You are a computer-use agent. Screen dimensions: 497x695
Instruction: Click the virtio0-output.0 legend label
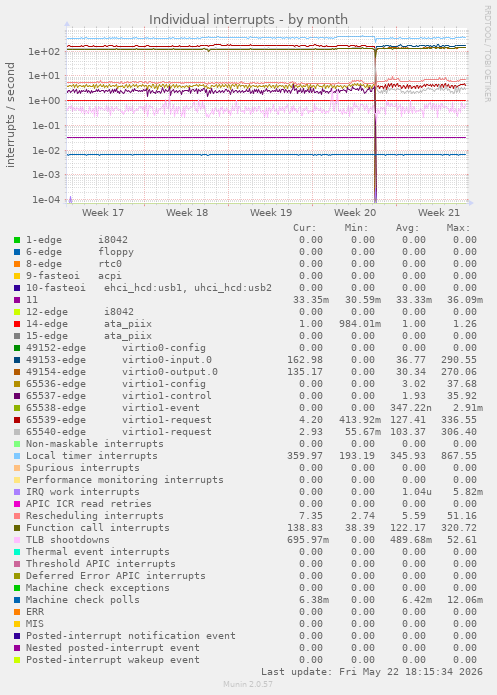(x=170, y=372)
